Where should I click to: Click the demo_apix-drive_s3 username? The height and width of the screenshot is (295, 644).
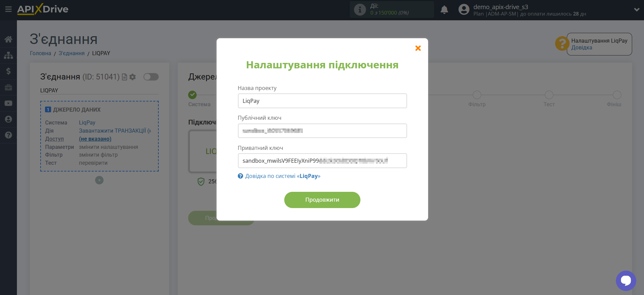pos(501,7)
